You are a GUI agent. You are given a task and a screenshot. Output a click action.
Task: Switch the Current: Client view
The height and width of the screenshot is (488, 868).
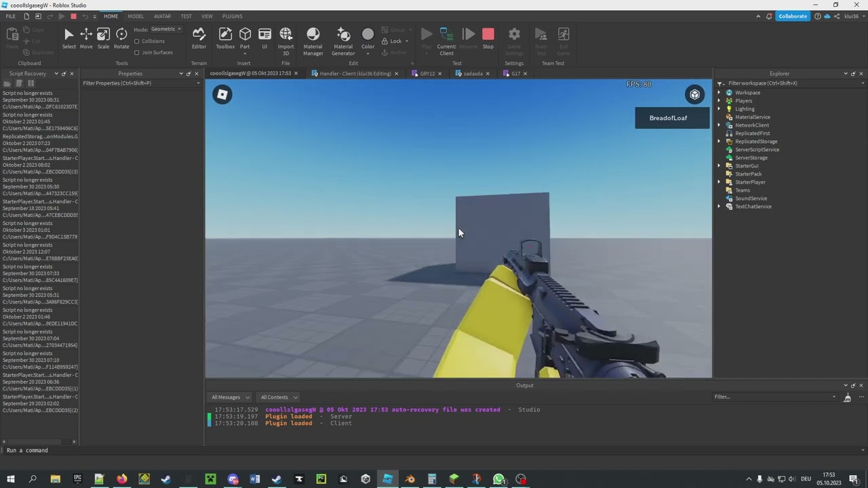coord(446,41)
